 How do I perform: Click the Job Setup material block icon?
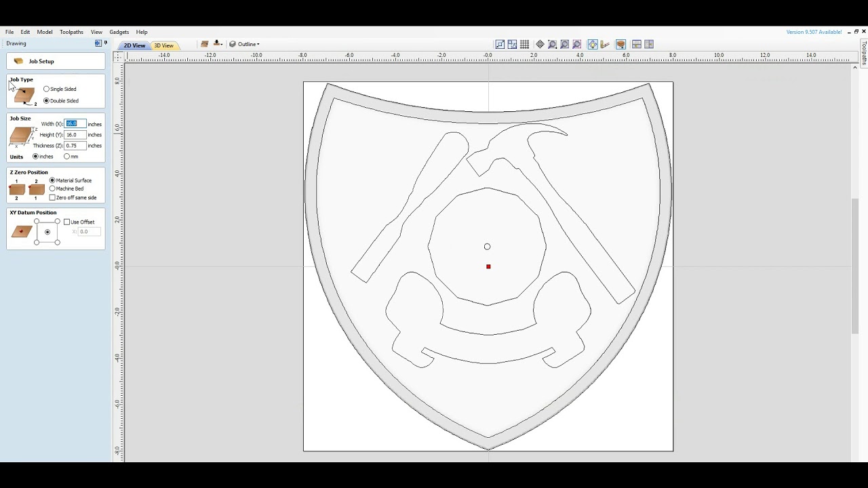(18, 61)
